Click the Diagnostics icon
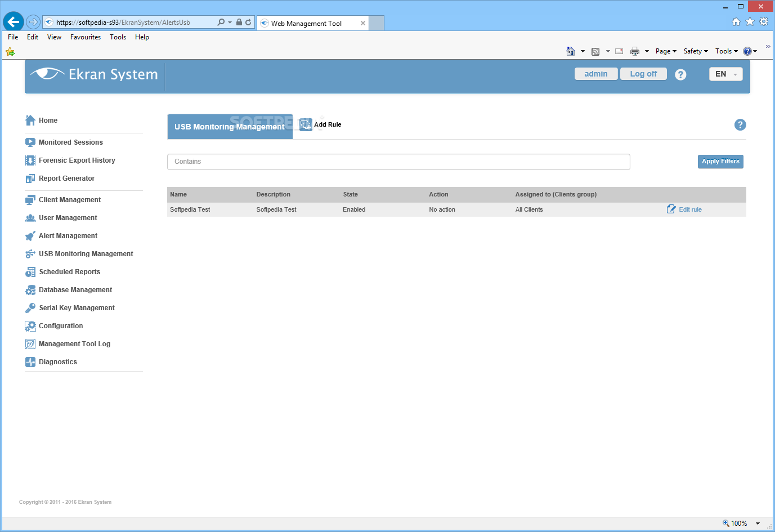Image resolution: width=775 pixels, height=532 pixels. (30, 362)
